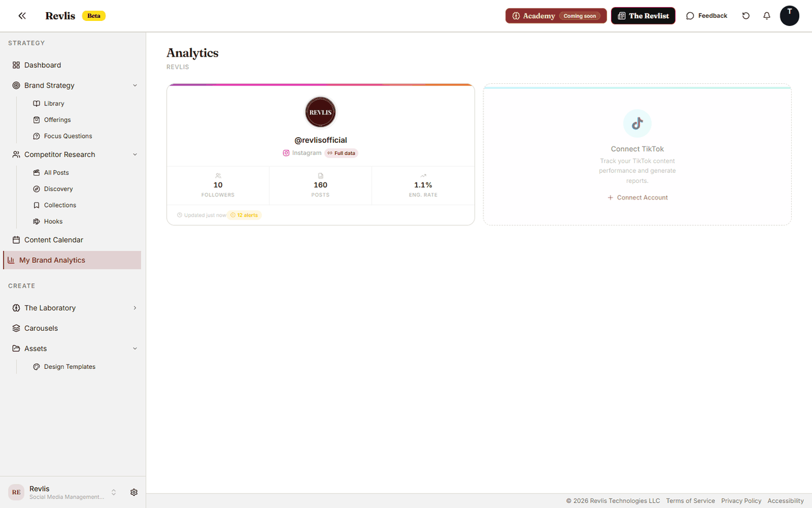Click the Collections bookmark icon
The height and width of the screenshot is (508, 812).
37,205
